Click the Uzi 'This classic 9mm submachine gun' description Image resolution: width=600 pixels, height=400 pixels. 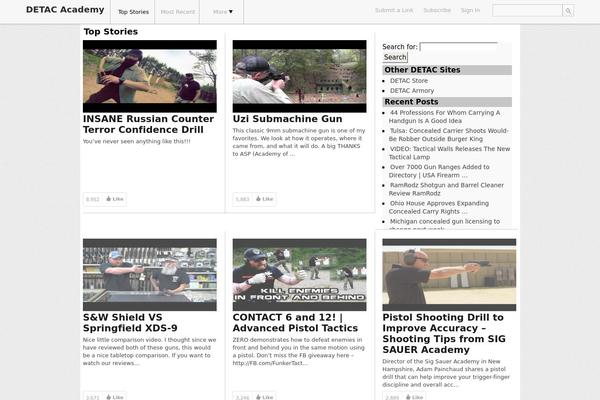(x=299, y=142)
